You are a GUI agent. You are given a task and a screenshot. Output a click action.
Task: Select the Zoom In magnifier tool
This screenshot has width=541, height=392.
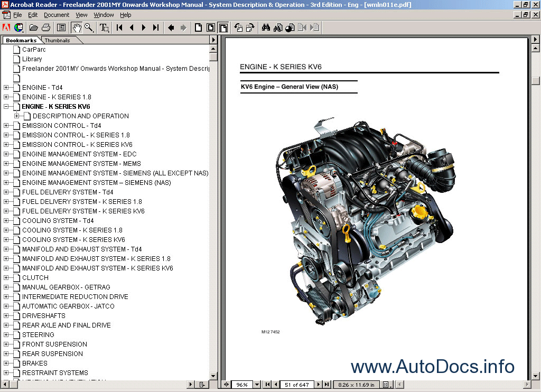(89, 27)
